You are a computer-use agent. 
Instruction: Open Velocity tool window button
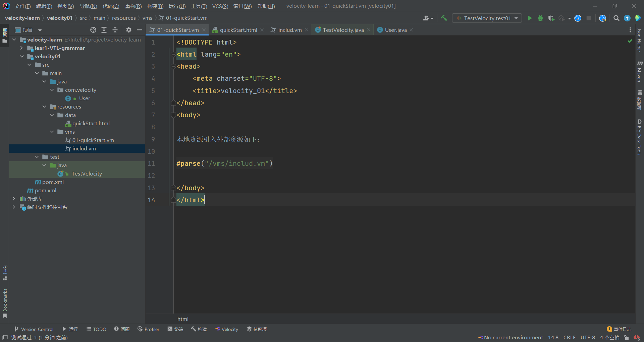(227, 329)
